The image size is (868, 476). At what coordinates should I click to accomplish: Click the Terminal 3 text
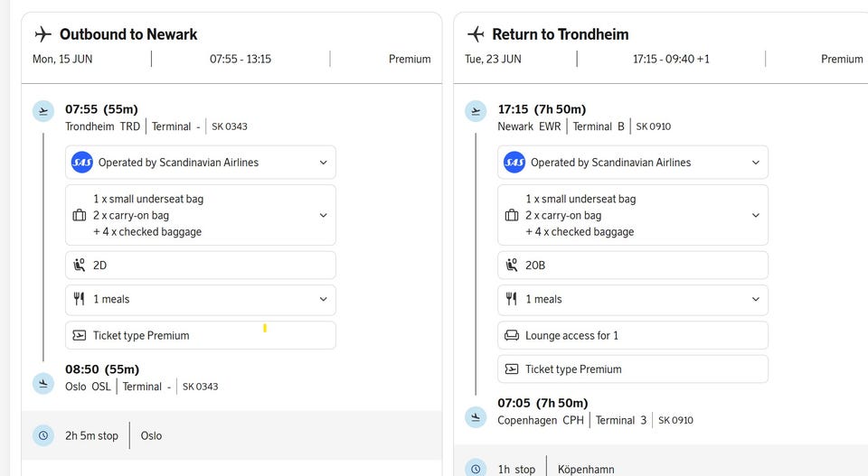(620, 420)
